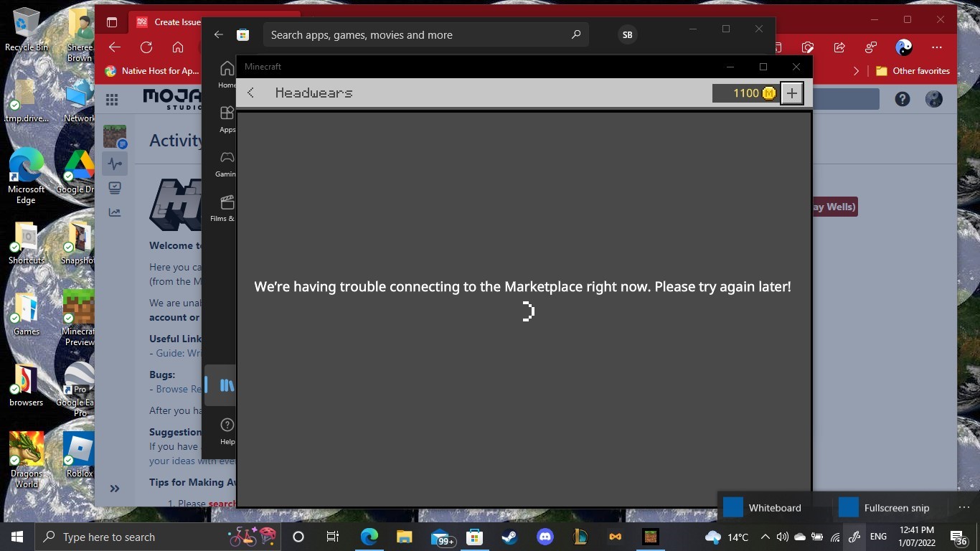
Task: Open the Edge tab actions menu
Action: point(112,22)
